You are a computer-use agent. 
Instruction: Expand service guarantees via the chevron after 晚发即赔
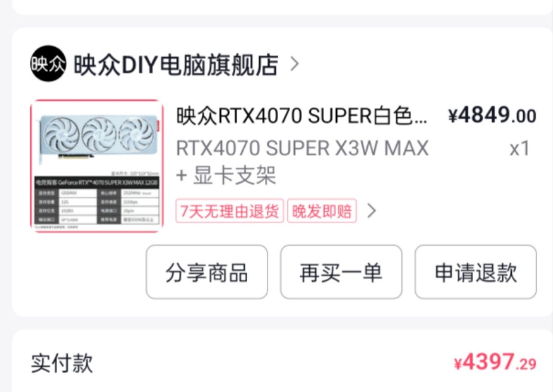point(371,211)
